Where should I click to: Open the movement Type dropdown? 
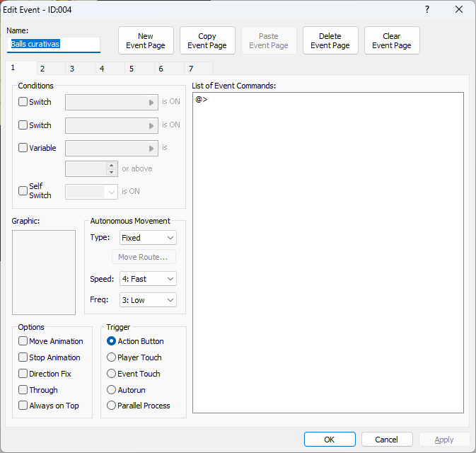[148, 238]
